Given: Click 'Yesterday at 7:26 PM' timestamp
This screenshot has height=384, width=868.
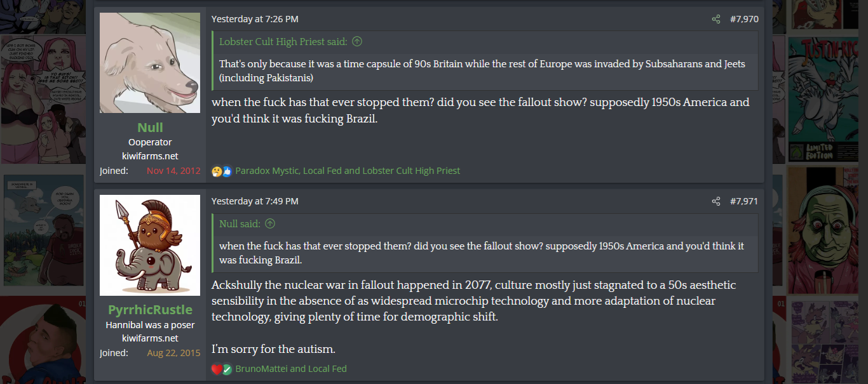Looking at the screenshot, I should coord(255,19).
